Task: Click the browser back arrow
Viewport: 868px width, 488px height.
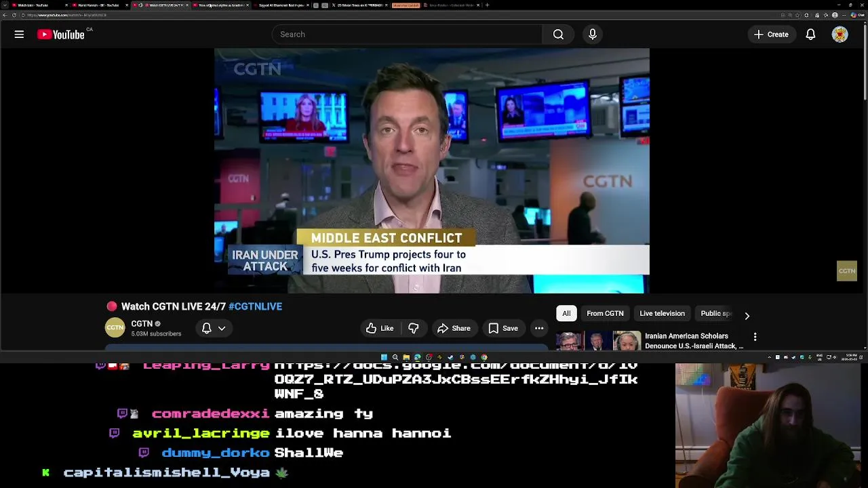Action: 5,15
